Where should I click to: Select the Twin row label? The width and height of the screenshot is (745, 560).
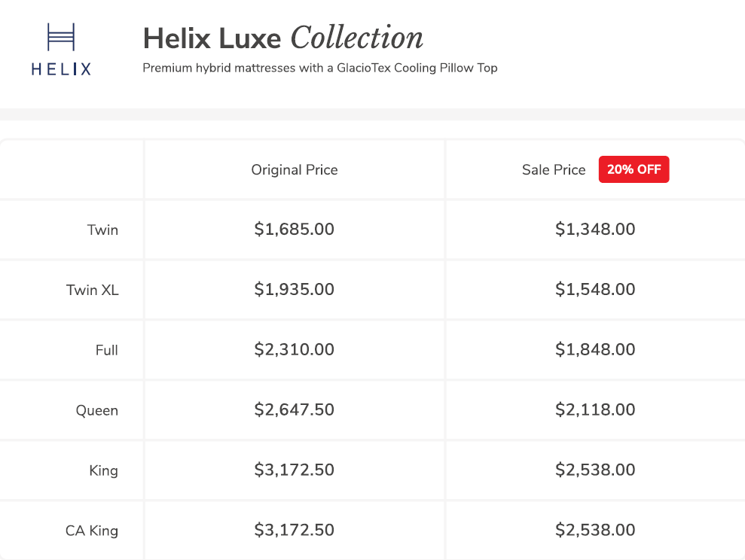(x=102, y=230)
